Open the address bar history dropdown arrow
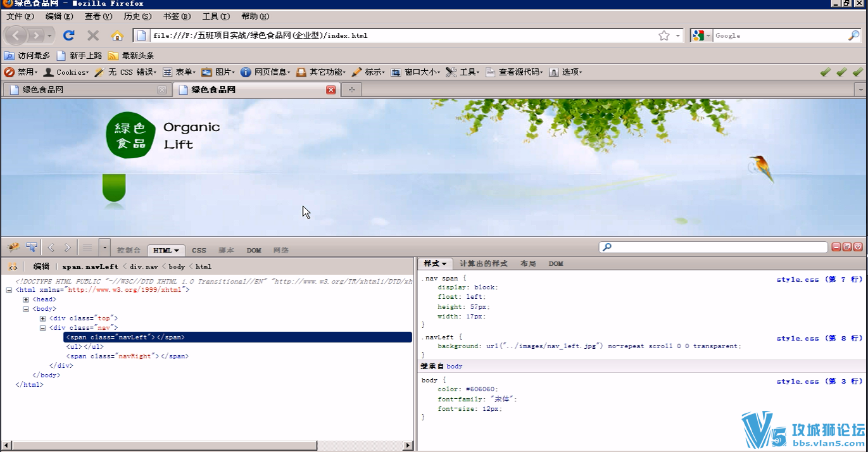Image resolution: width=868 pixels, height=452 pixels. point(678,35)
